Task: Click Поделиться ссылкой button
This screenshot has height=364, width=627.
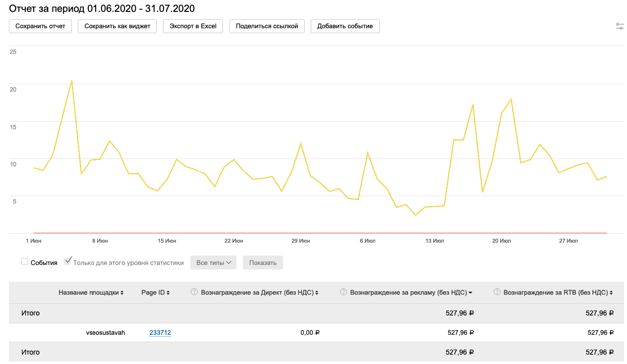Action: pyautogui.click(x=267, y=26)
